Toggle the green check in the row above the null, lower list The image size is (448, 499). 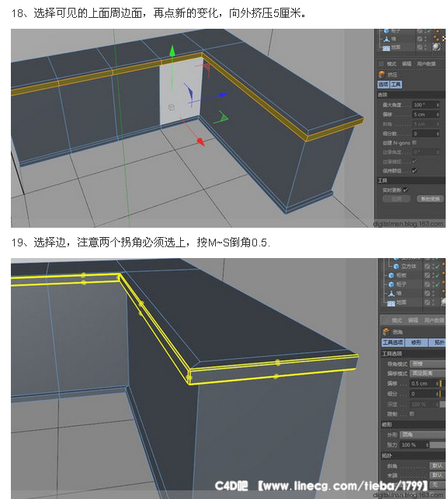pos(437,284)
